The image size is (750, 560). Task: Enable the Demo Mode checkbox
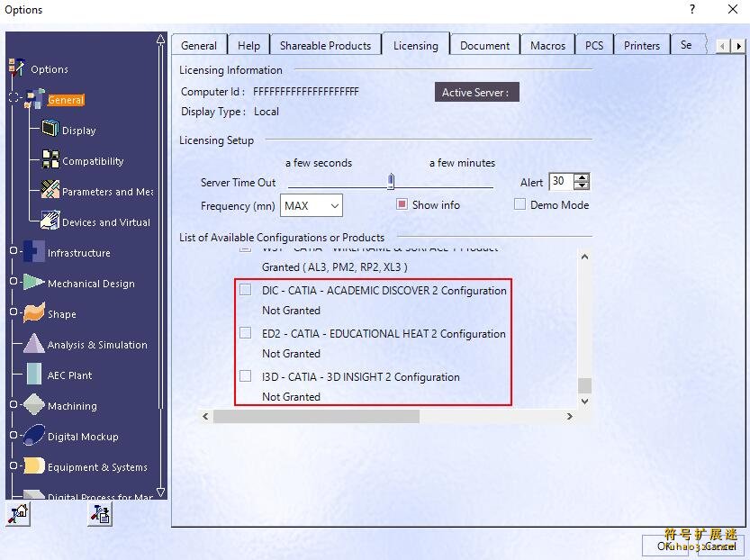(520, 204)
